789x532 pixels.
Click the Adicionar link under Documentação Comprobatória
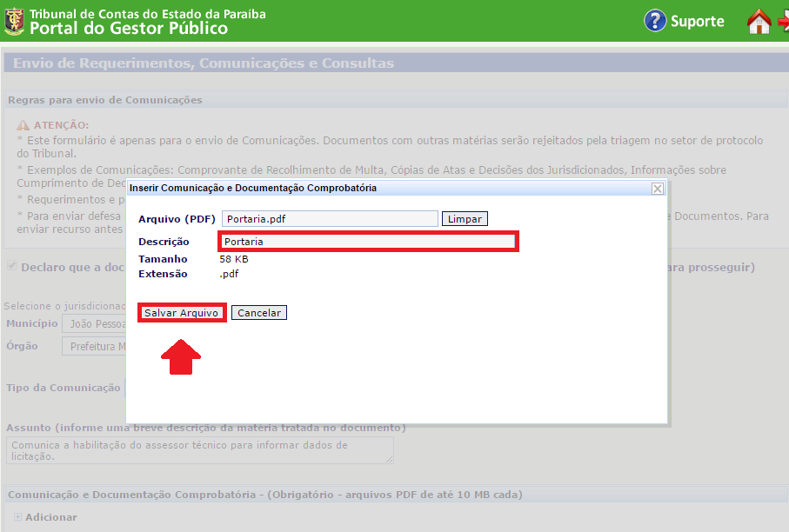pyautogui.click(x=50, y=517)
